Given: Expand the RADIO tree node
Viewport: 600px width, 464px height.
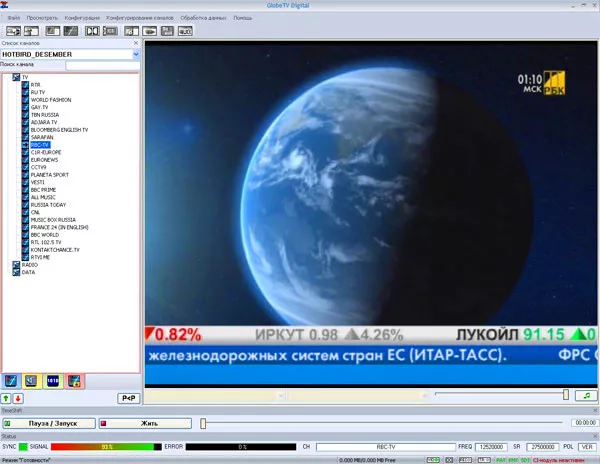Looking at the screenshot, I should tap(16, 265).
